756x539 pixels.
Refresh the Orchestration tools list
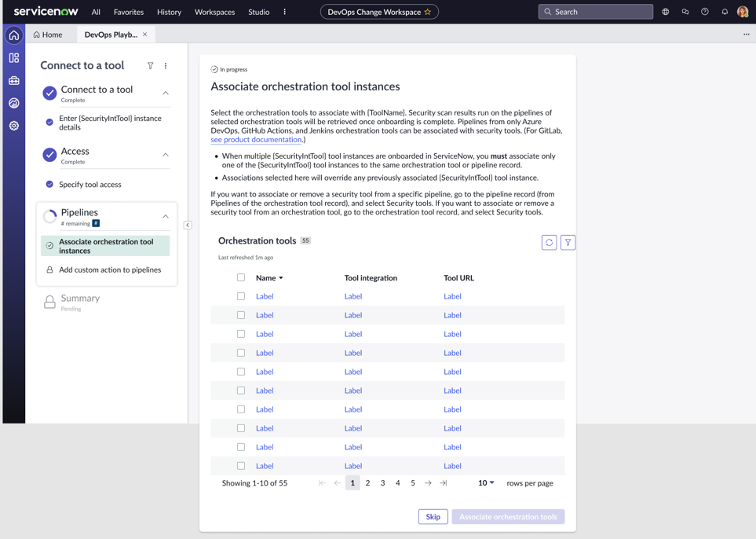point(550,242)
